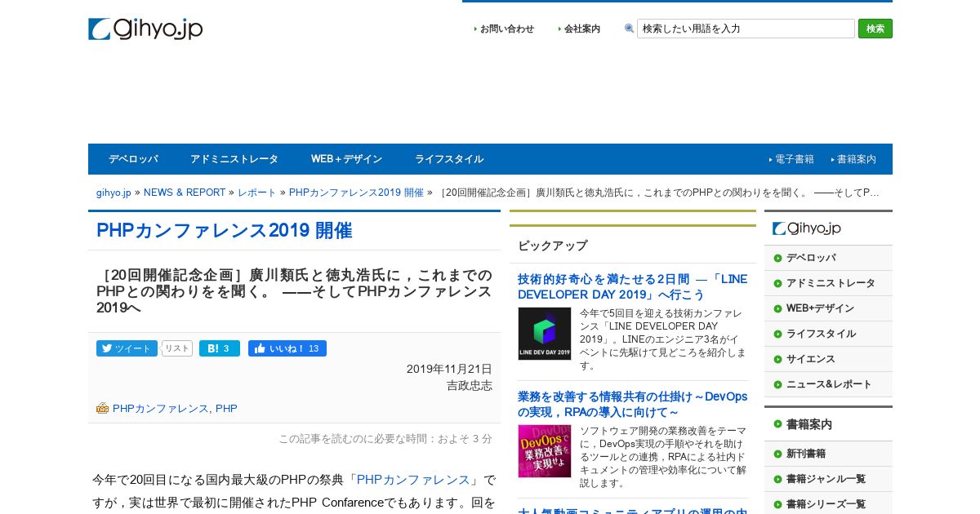Open the LINE DEVELOPER DAY 2019 article headline
This screenshot has width=980, height=514.
coord(632,286)
